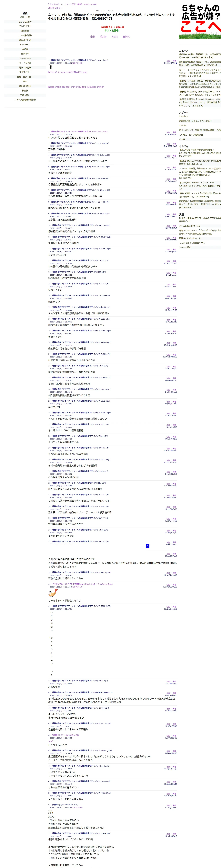Open 車種・車メーカー board
The height and width of the screenshot is (868, 221).
(x=25, y=77)
